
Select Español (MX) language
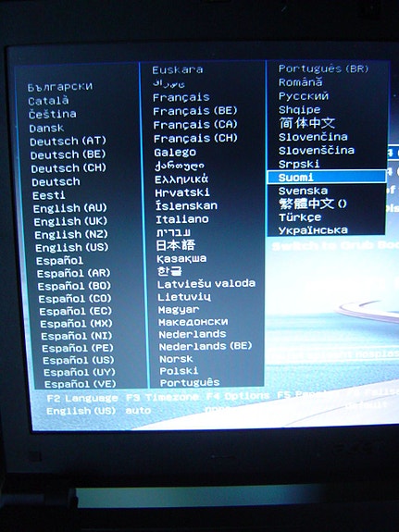pyautogui.click(x=77, y=324)
